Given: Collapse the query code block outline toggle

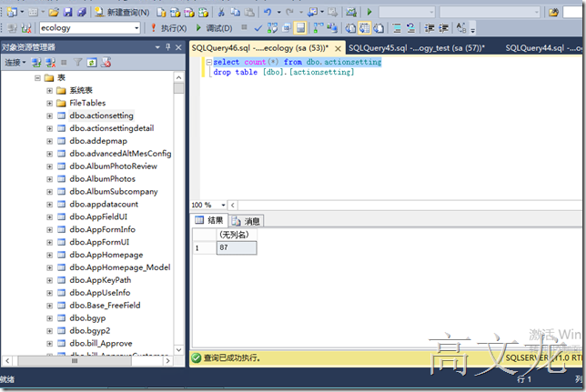Looking at the screenshot, I should (209, 62).
